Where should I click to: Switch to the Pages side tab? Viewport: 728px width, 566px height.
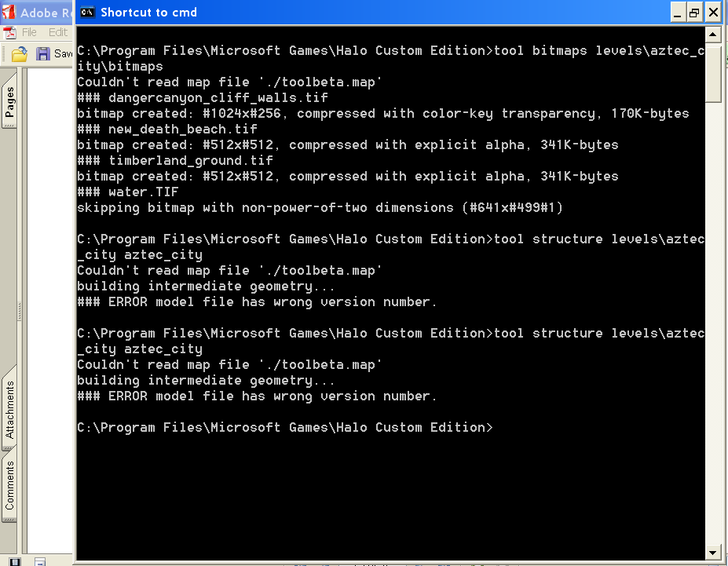click(x=9, y=103)
